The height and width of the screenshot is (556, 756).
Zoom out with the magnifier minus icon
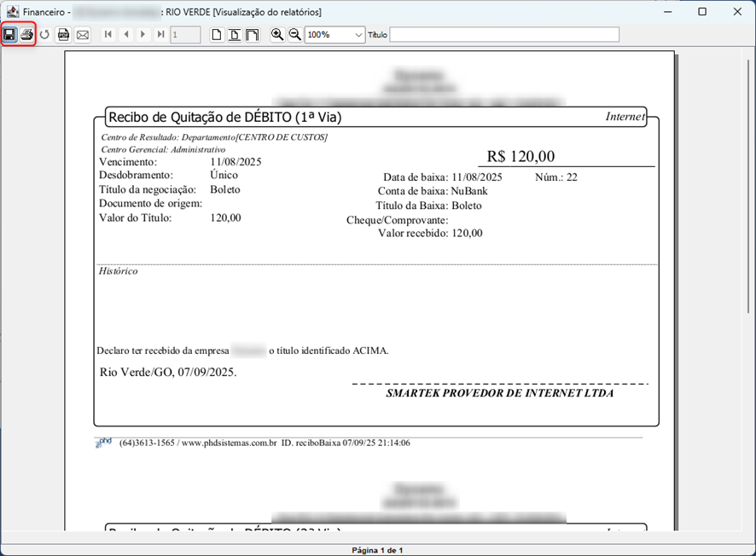[x=295, y=35]
